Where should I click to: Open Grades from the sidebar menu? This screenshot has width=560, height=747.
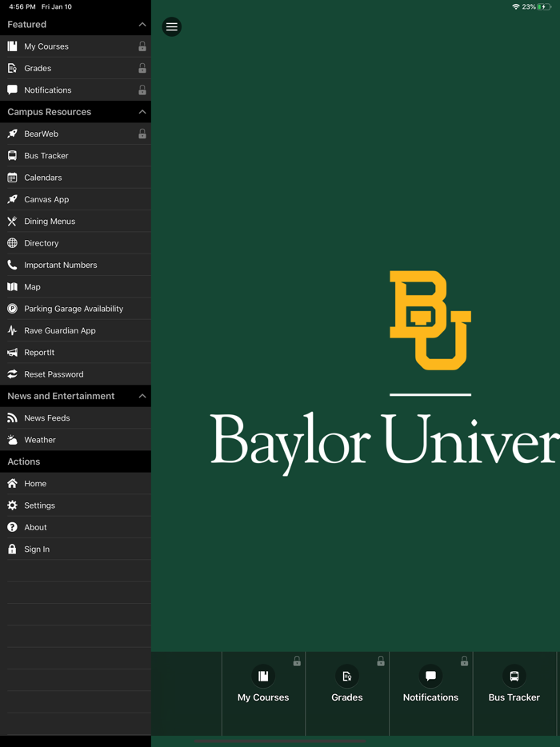tap(75, 68)
